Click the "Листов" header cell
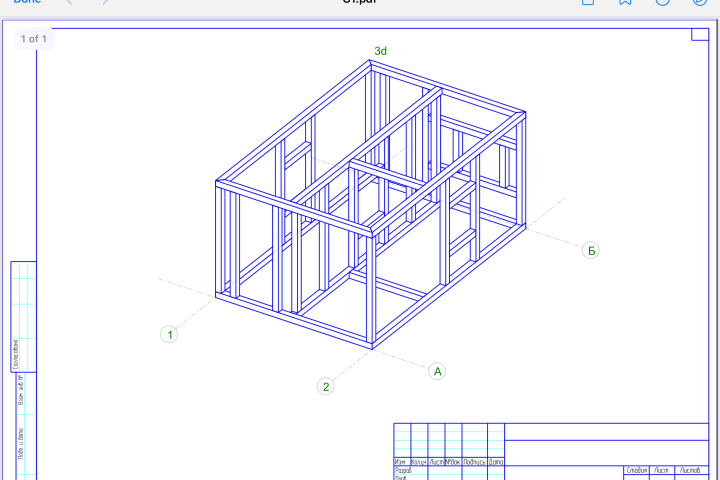The image size is (720, 480). tap(691, 470)
